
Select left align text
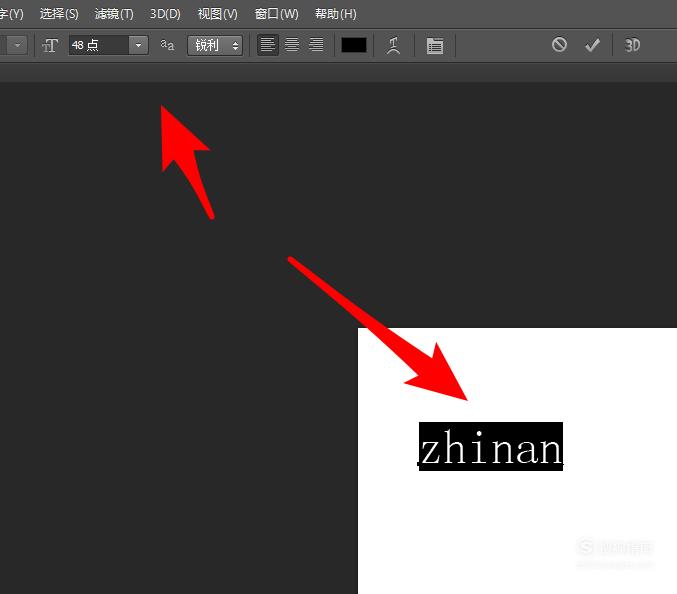(x=268, y=45)
